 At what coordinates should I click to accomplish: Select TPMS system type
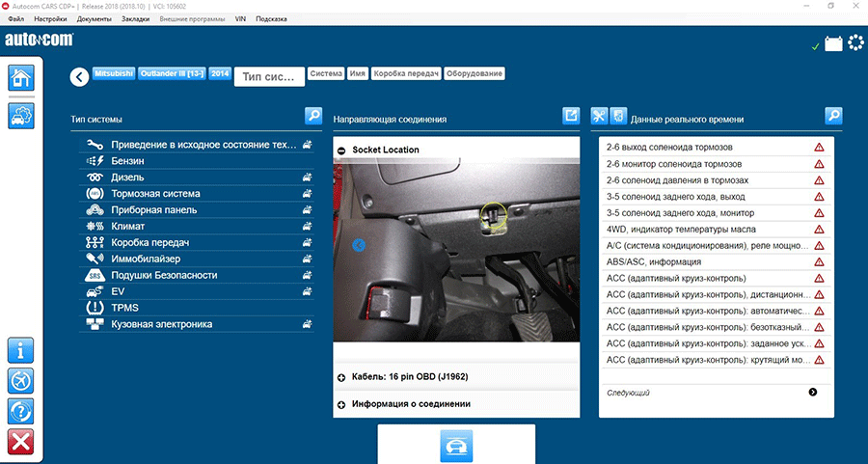click(x=197, y=308)
